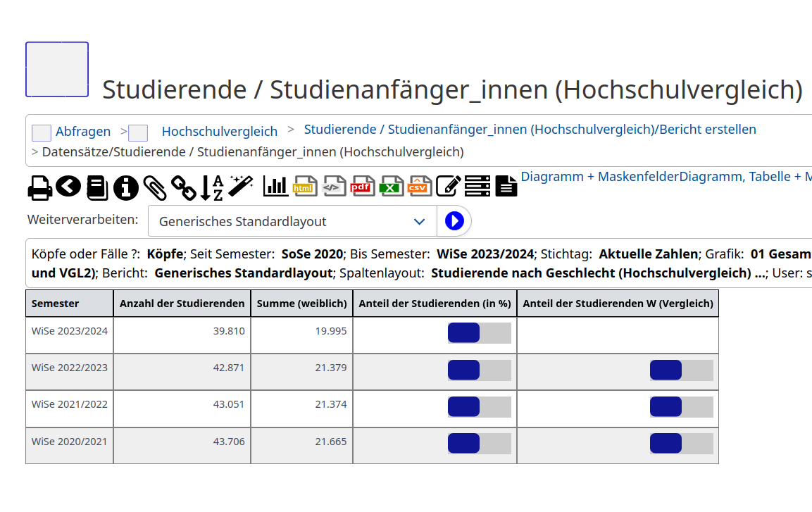Click the edit pencil icon
This screenshot has height=512, width=812.
448,186
